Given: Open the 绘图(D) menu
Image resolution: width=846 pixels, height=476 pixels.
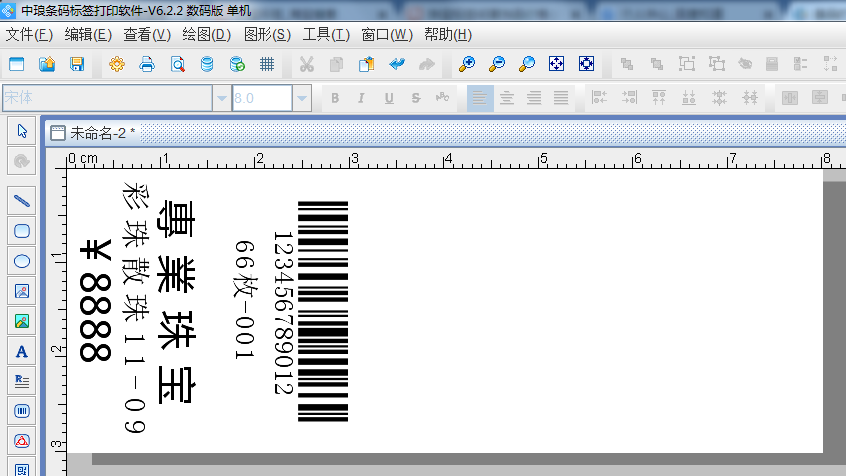Looking at the screenshot, I should click(208, 34).
